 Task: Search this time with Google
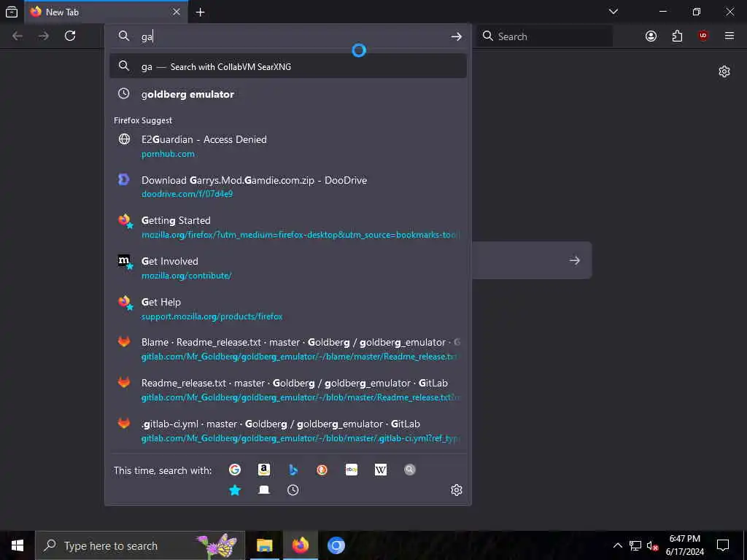(x=235, y=470)
